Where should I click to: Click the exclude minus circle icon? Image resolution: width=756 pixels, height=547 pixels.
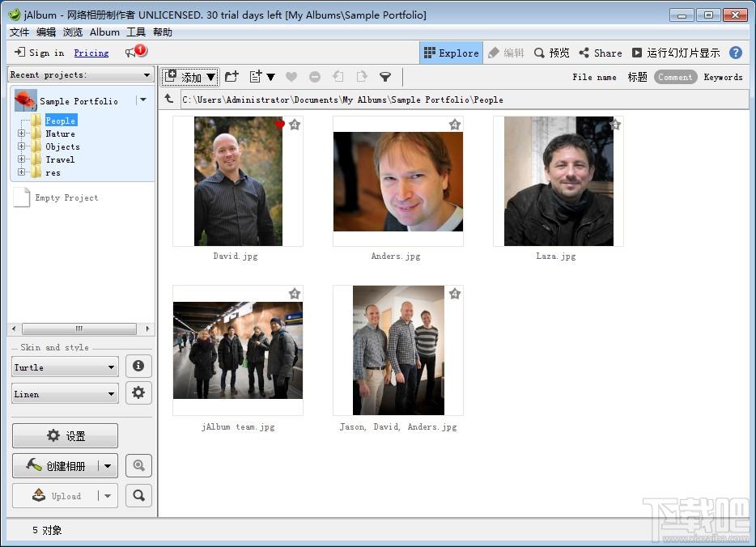click(x=314, y=77)
